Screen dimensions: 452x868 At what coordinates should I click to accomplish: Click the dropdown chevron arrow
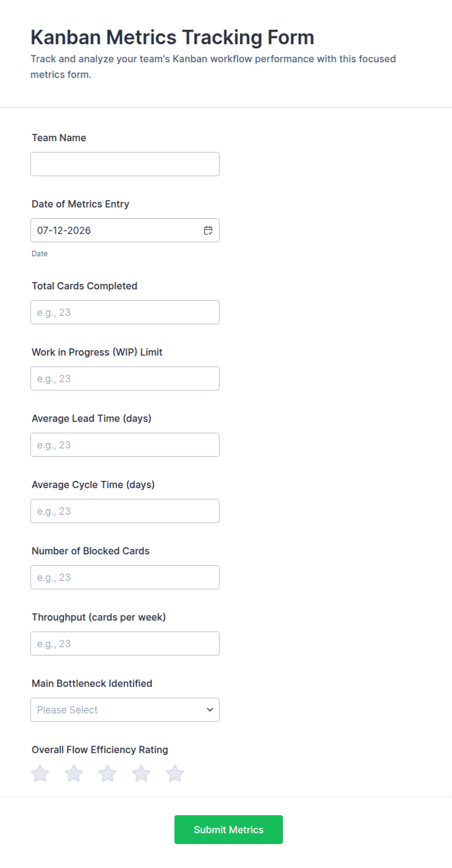[210, 710]
